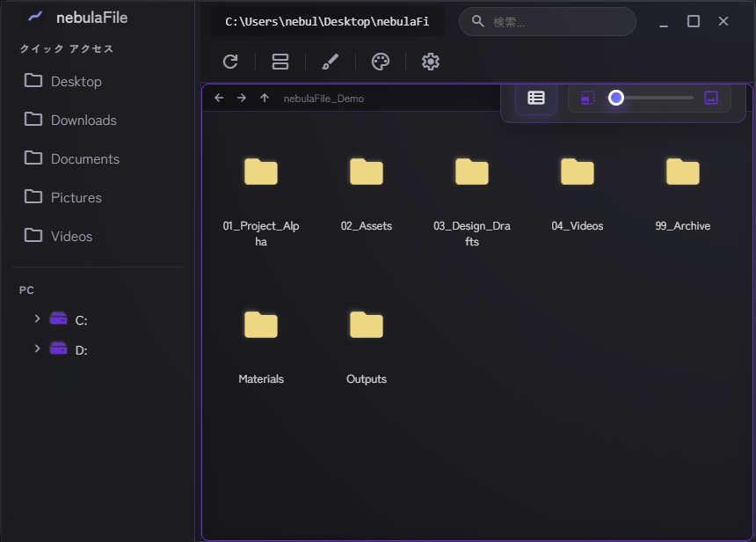The width and height of the screenshot is (756, 542).
Task: Go back with the left arrow
Action: 219,98
